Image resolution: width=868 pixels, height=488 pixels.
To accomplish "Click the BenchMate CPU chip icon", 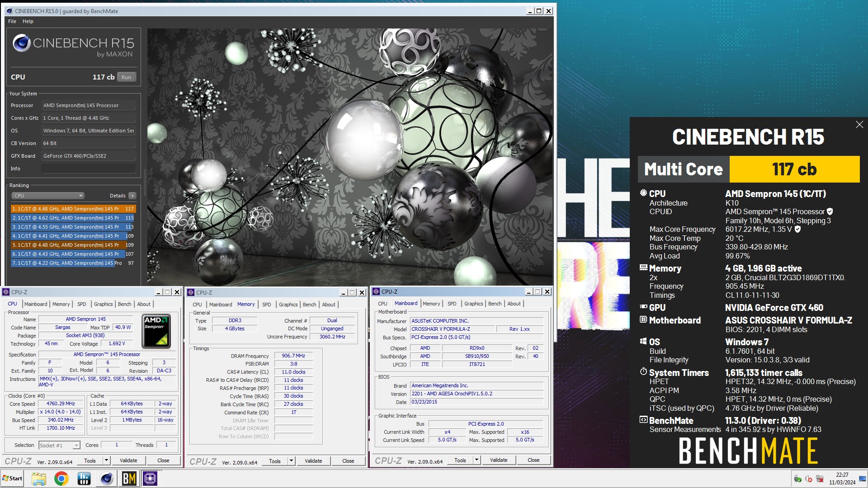I will pos(643,193).
